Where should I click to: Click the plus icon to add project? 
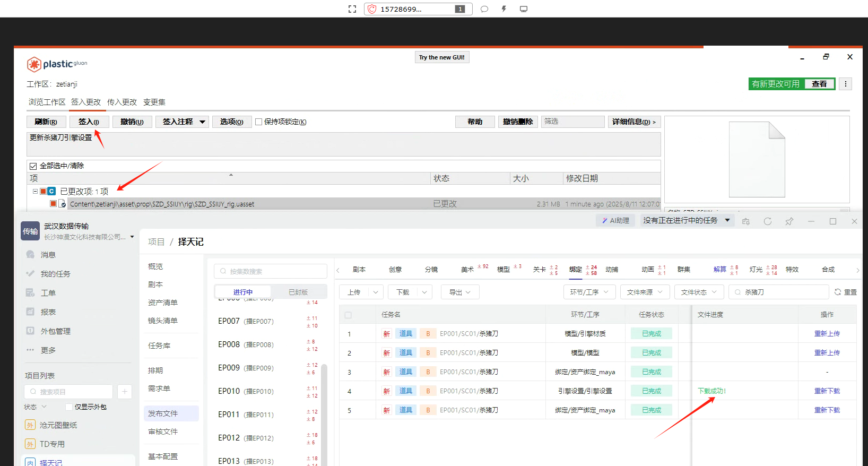pyautogui.click(x=125, y=392)
